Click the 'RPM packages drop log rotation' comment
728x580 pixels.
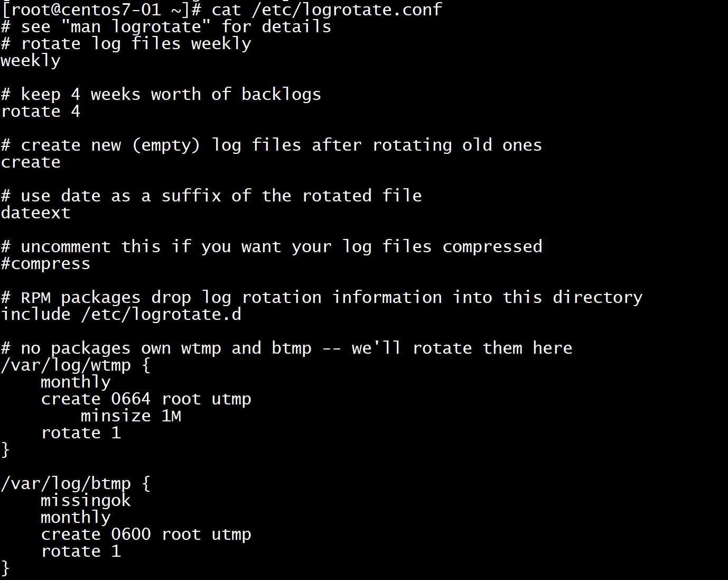pyautogui.click(x=321, y=298)
